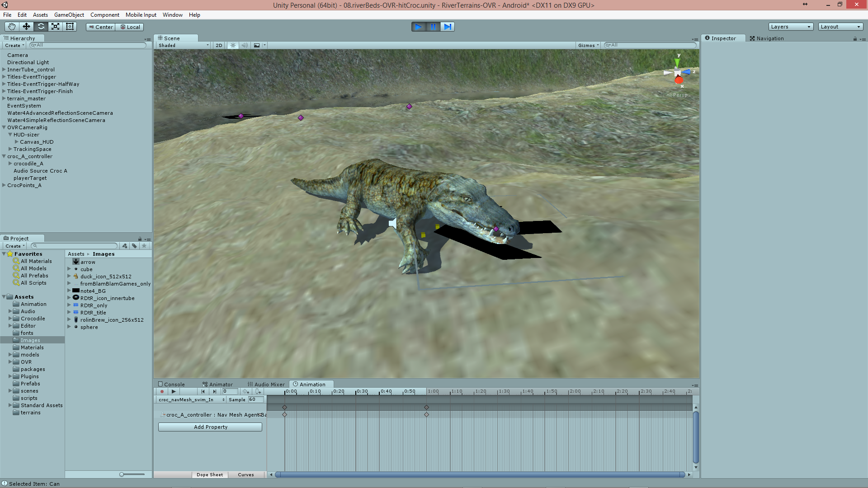The height and width of the screenshot is (488, 868).
Task: Click the Center pivot button
Action: 100,27
